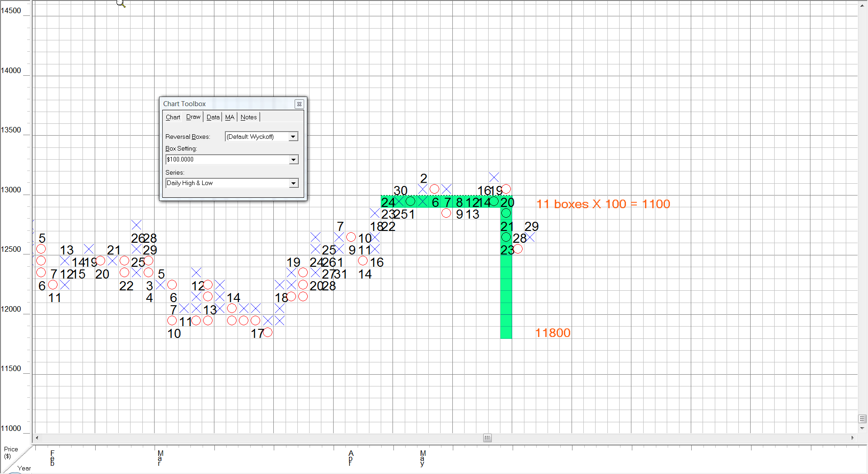Click the Box Setting label

point(181,148)
